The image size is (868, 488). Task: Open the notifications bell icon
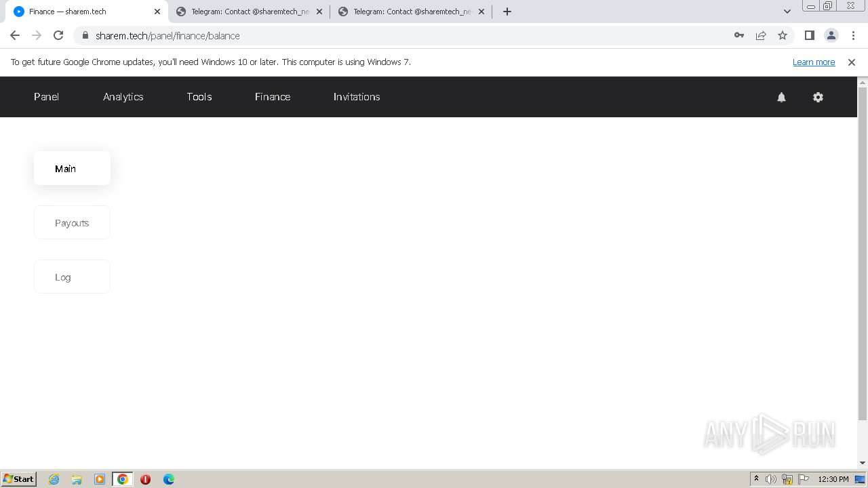point(781,97)
